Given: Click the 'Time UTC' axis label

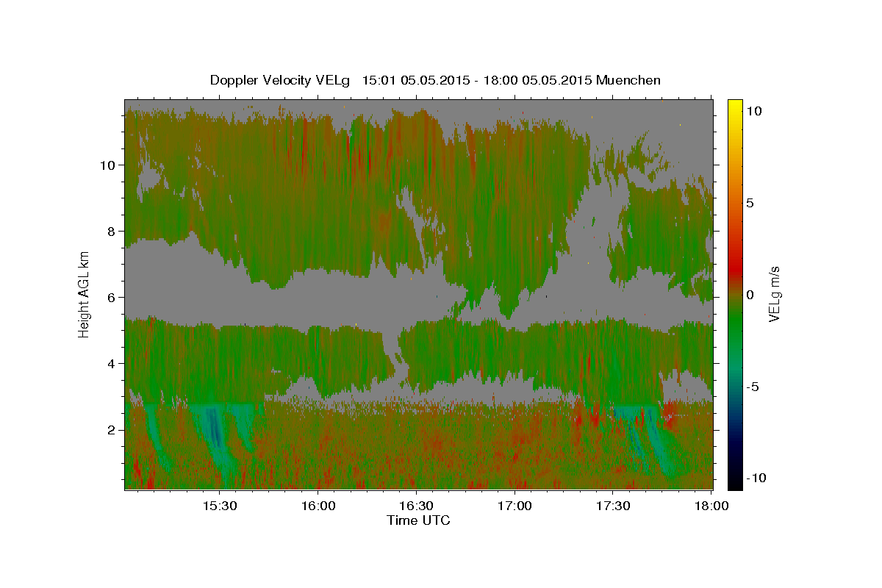Looking at the screenshot, I should coord(418,520).
